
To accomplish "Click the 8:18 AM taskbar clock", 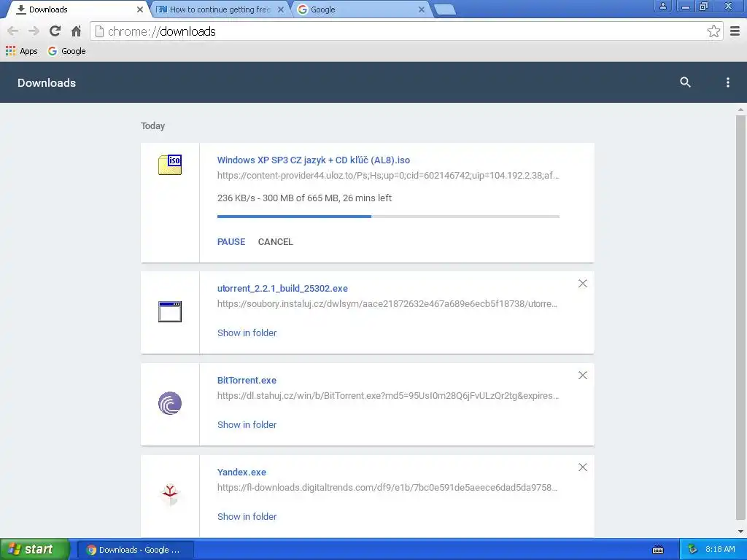I will (x=720, y=550).
